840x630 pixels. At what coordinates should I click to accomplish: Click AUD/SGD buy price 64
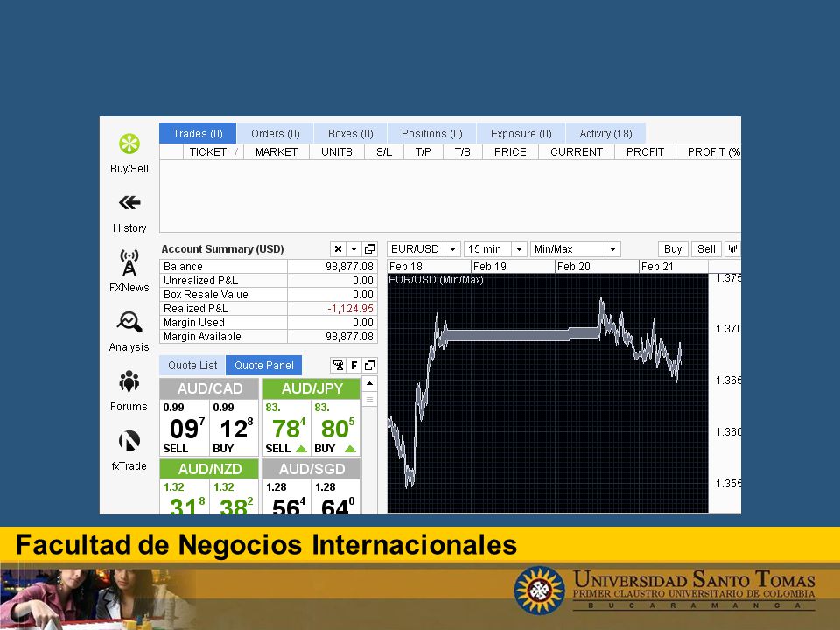(334, 507)
